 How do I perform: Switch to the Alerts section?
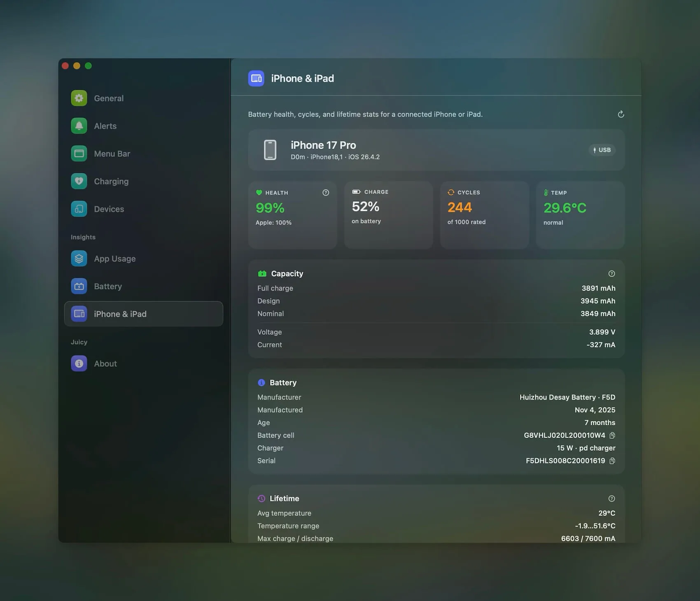tap(105, 126)
